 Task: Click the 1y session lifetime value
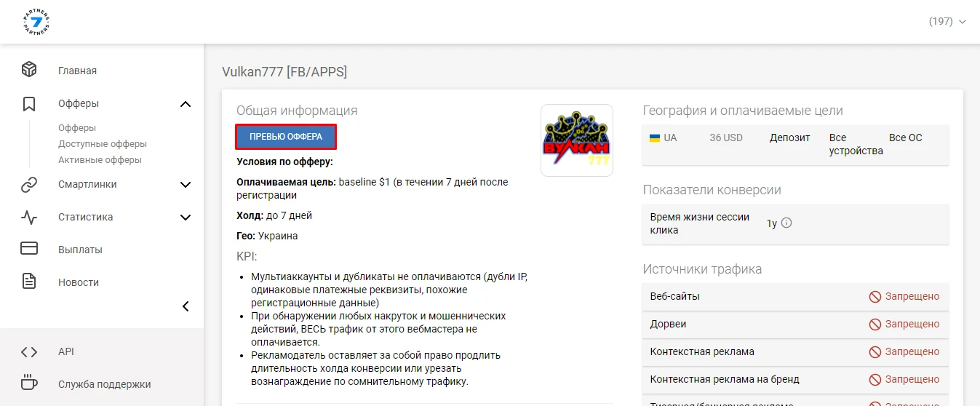click(772, 223)
